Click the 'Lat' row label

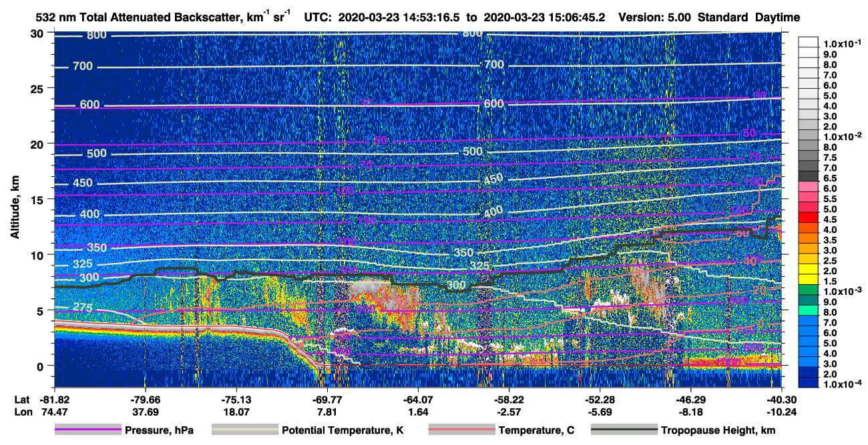(x=21, y=399)
